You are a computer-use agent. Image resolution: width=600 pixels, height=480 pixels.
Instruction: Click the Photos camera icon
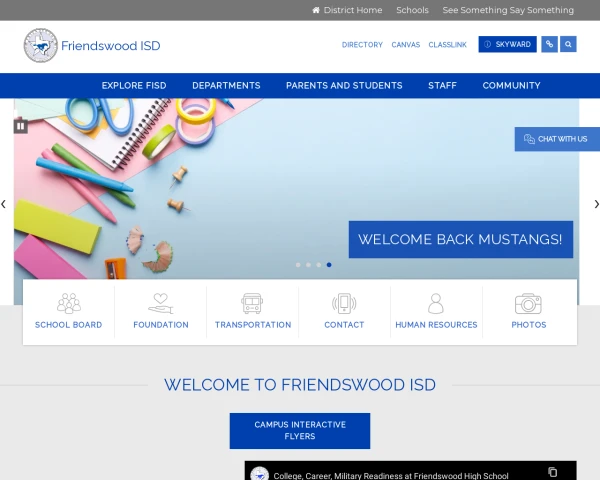[x=528, y=304]
